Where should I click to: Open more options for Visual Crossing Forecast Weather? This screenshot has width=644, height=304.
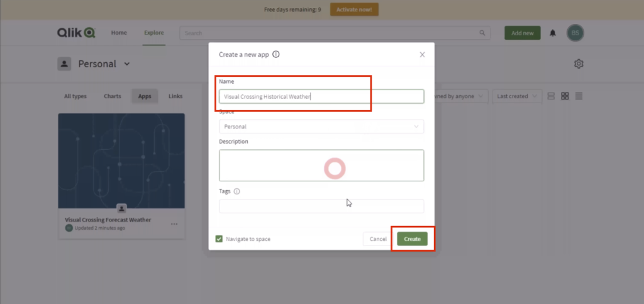174,224
